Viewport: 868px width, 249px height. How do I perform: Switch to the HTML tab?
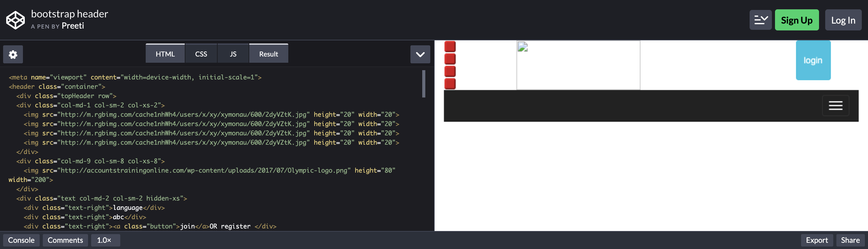[x=165, y=54]
